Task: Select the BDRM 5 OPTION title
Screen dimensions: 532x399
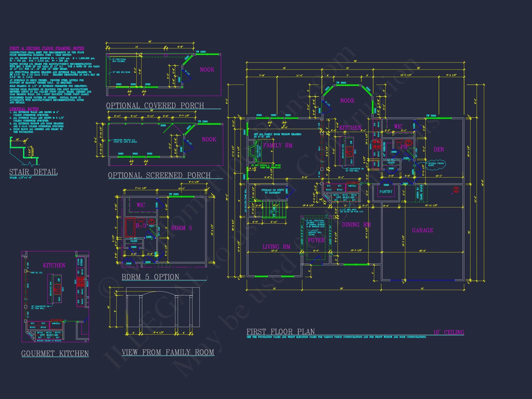Action: tap(150, 277)
